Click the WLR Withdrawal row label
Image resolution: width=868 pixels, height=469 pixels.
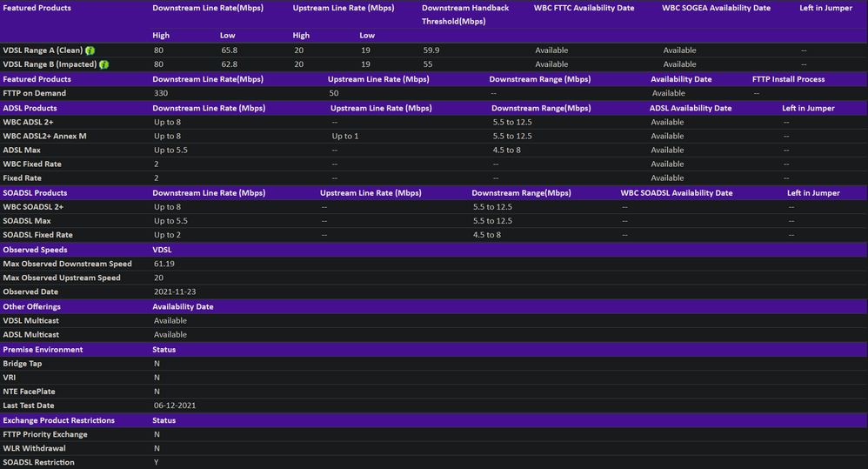tap(34, 448)
